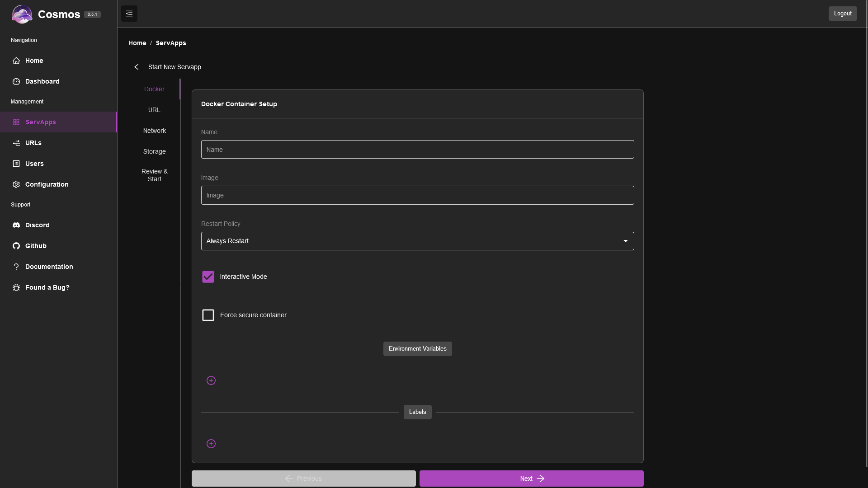Open the Review & Start tab

point(154,175)
